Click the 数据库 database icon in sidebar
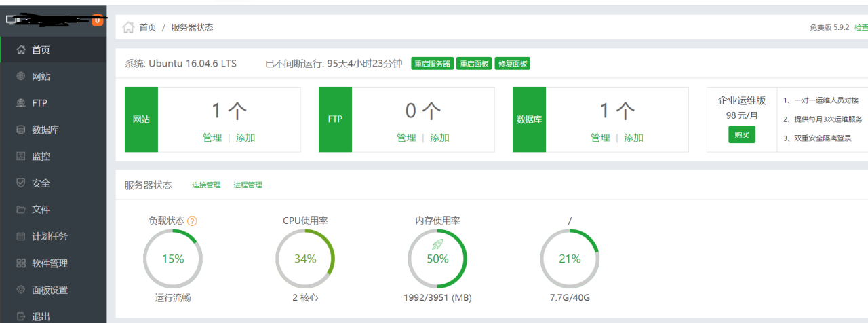868x323 pixels. (20, 130)
